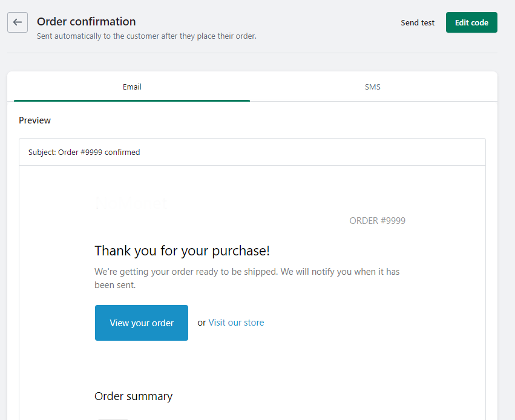
Task: Click the product thumbnail under Order summary
Action: pyautogui.click(x=113, y=418)
